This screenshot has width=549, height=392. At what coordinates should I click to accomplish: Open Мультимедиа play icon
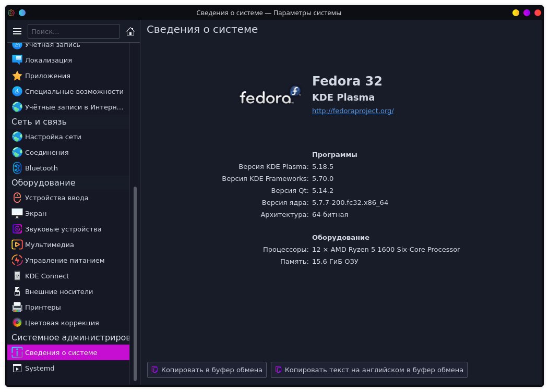17,245
